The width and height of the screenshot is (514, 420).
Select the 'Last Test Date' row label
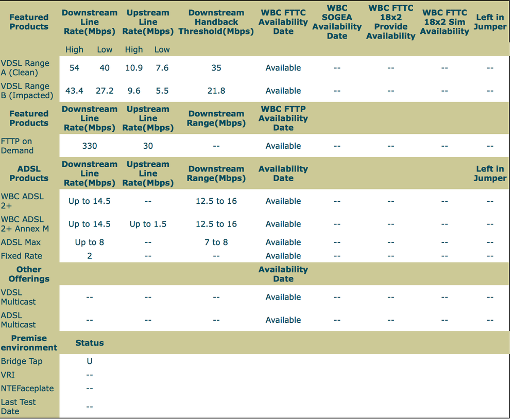[18, 407]
